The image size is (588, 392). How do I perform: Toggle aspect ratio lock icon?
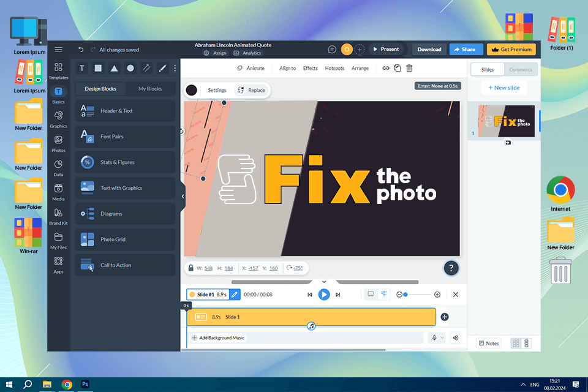pos(191,268)
